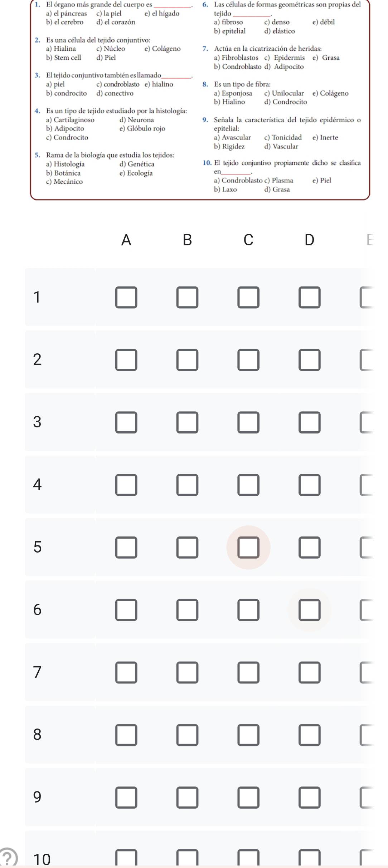Viewport: 388px width, 868px height.
Task: Mark option C for question 4
Action: click(x=248, y=485)
